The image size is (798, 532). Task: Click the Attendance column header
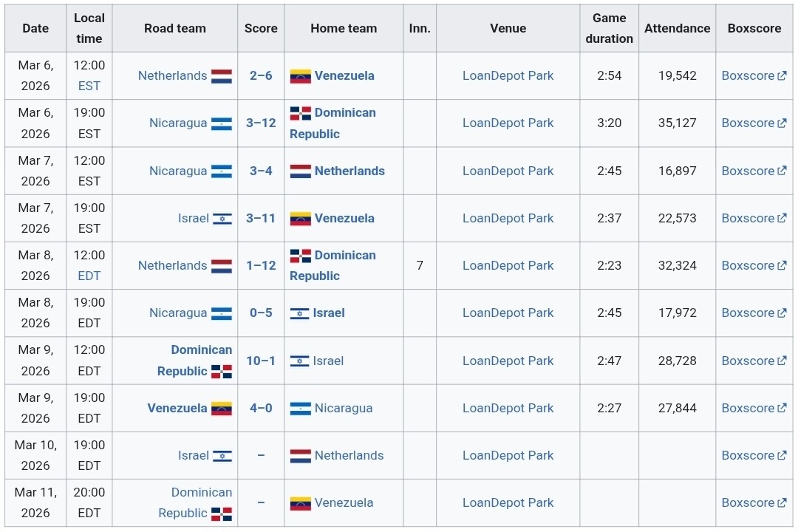677,29
